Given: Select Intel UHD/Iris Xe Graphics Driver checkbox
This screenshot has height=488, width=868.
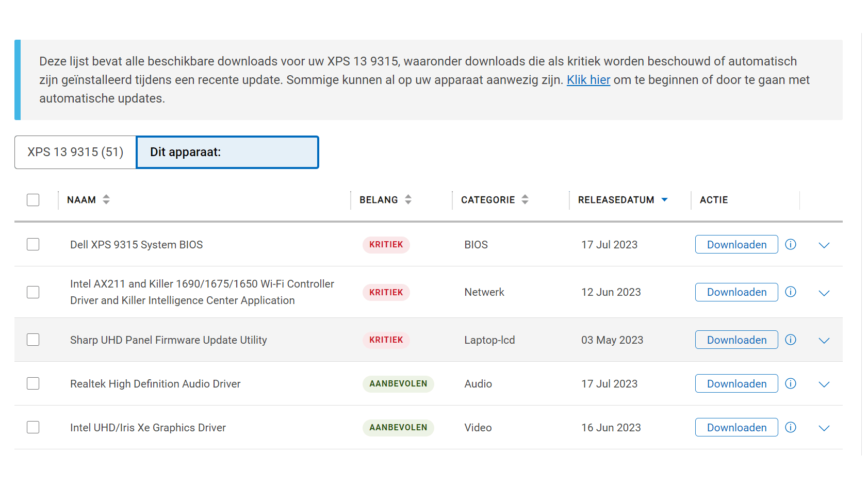Looking at the screenshot, I should (x=33, y=427).
